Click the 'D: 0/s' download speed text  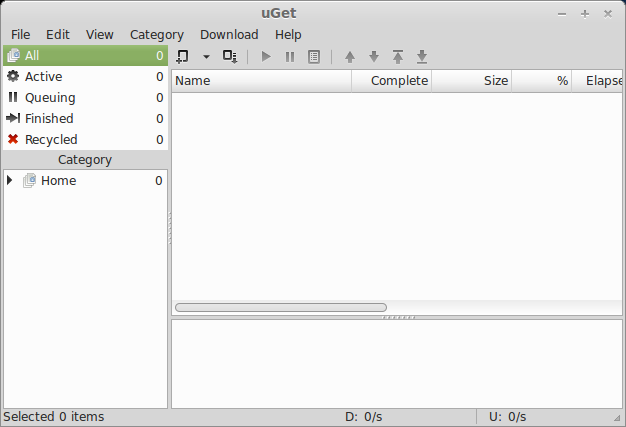pos(363,417)
